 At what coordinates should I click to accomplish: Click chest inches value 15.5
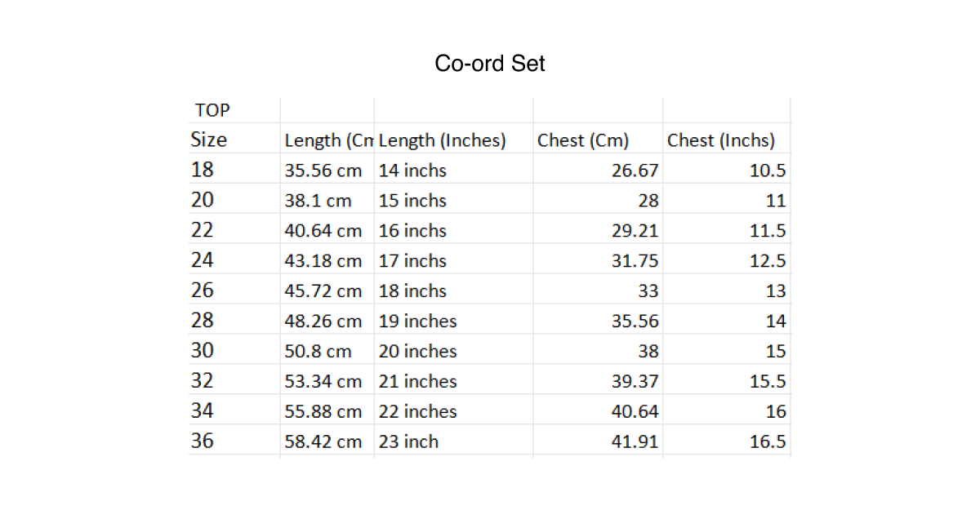pos(768,382)
